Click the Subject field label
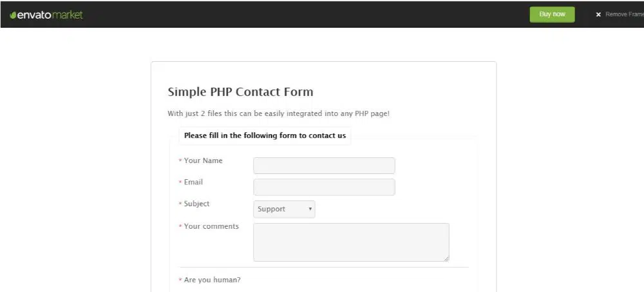The image size is (644, 292). coord(196,204)
